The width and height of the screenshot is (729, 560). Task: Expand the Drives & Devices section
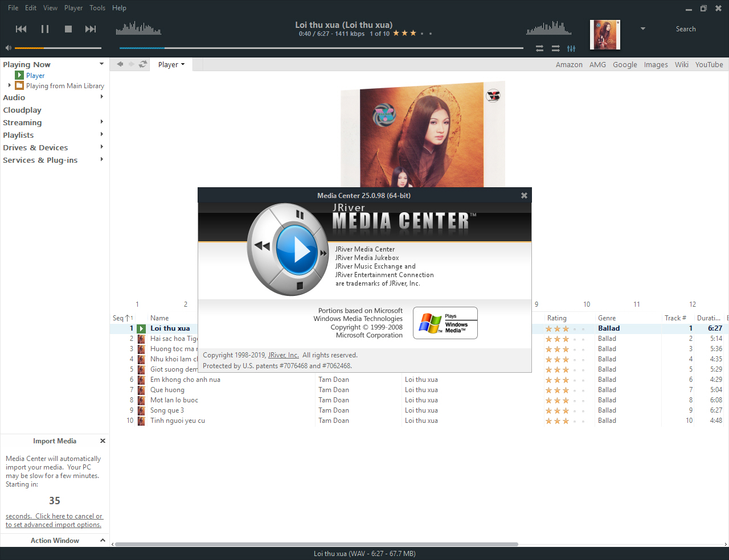point(102,147)
